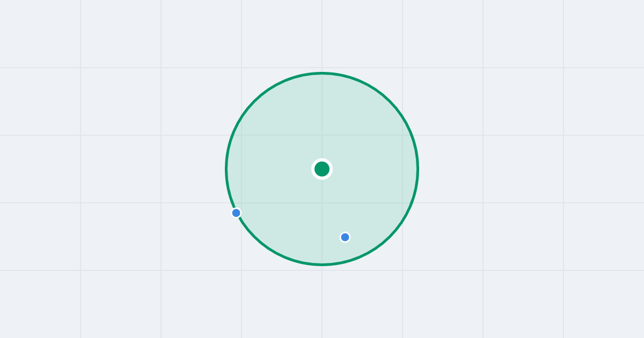Activate the dark green dot in the circle
Screen dimensions: 644x338
click(x=322, y=169)
